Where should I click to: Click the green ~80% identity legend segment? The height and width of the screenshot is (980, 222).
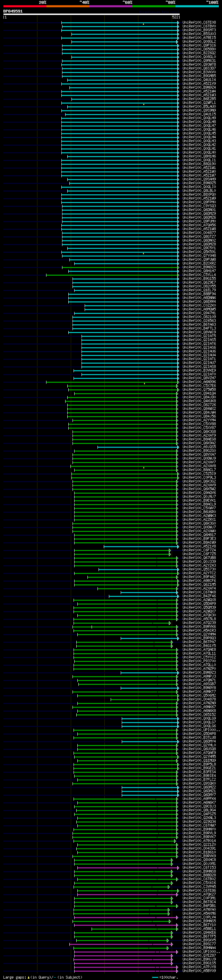[x=154, y=6]
